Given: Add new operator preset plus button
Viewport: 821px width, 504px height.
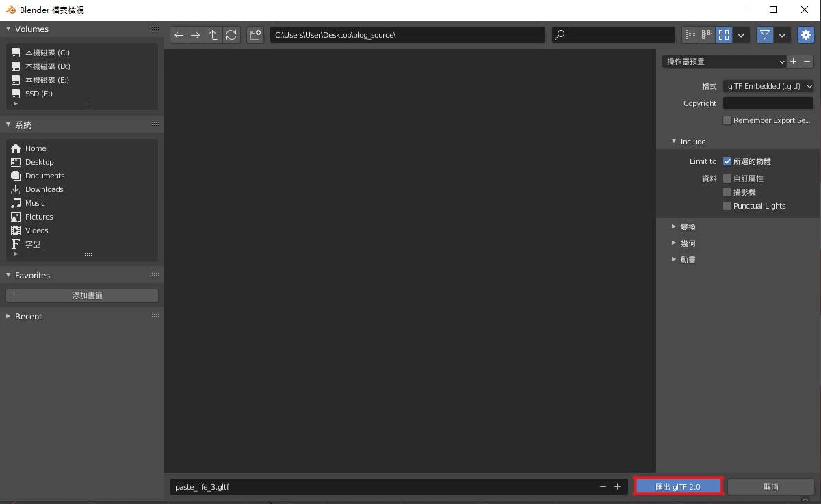Looking at the screenshot, I should 793,62.
